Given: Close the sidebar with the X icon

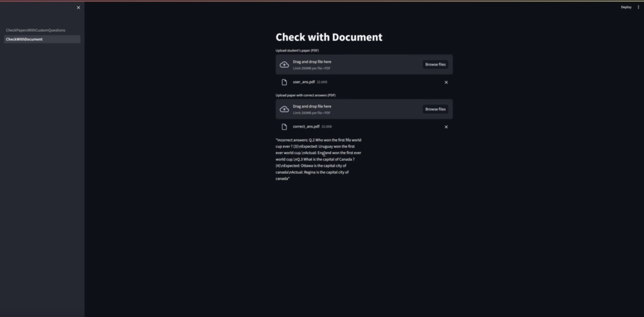Looking at the screenshot, I should 78,8.
